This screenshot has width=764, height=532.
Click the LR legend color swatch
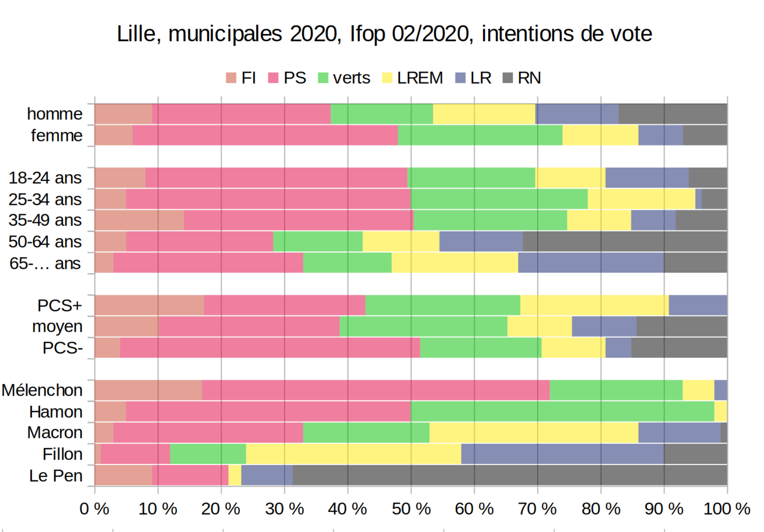tap(460, 78)
